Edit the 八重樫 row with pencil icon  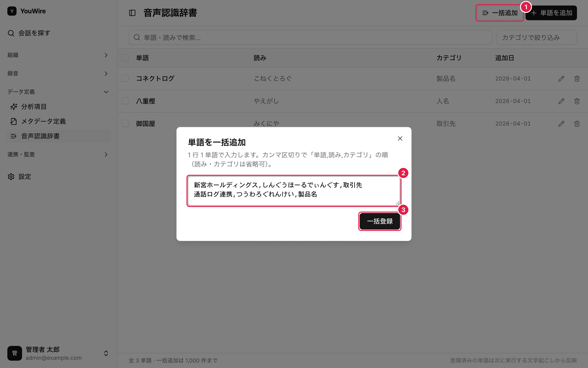[x=561, y=101]
